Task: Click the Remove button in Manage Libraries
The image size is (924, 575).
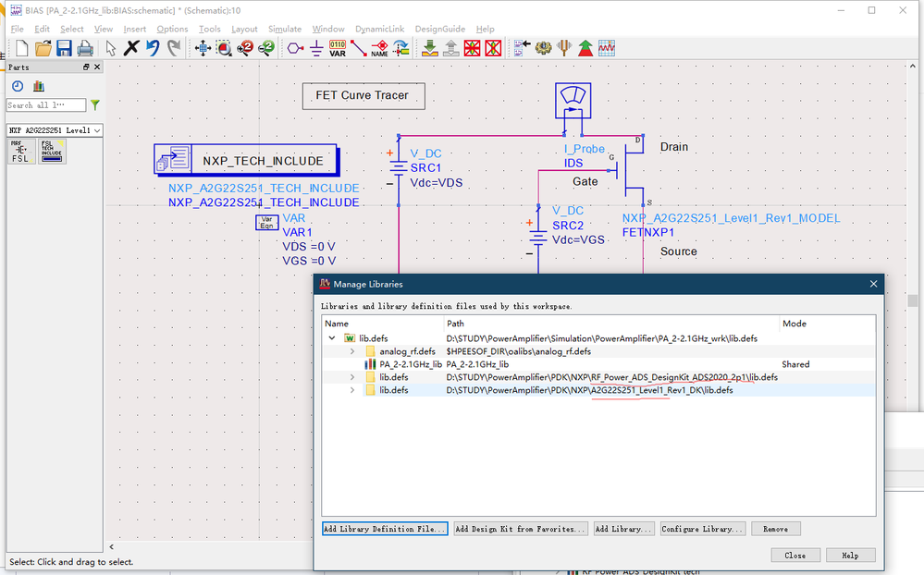Action: 776,529
